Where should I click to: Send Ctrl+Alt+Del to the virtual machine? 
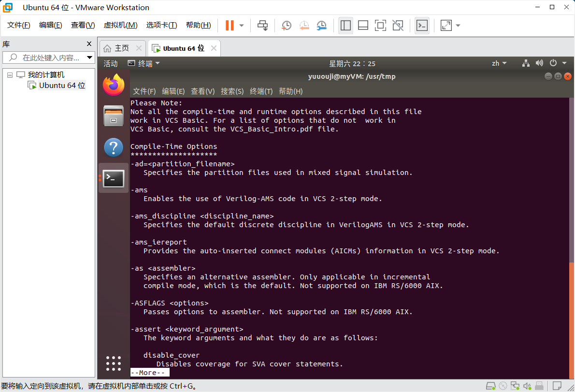click(x=262, y=25)
